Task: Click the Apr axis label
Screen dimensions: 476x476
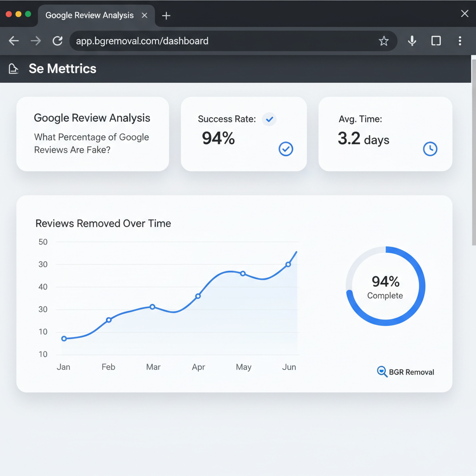Action: tap(198, 367)
